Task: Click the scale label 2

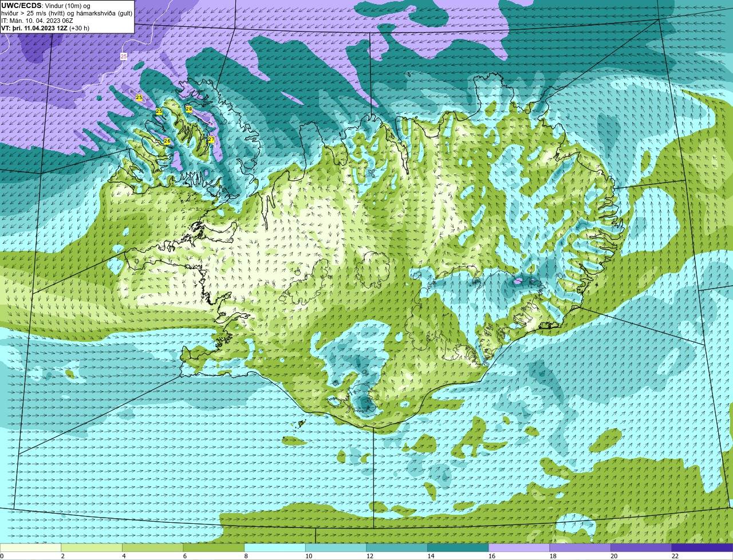Action: tap(62, 556)
